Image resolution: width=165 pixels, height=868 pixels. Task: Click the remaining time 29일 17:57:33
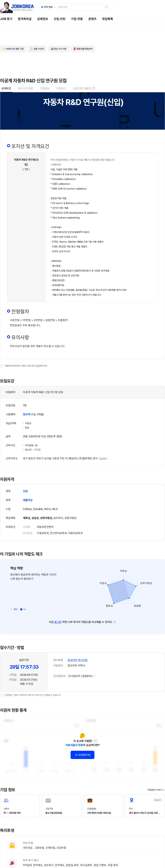pyautogui.click(x=24, y=667)
